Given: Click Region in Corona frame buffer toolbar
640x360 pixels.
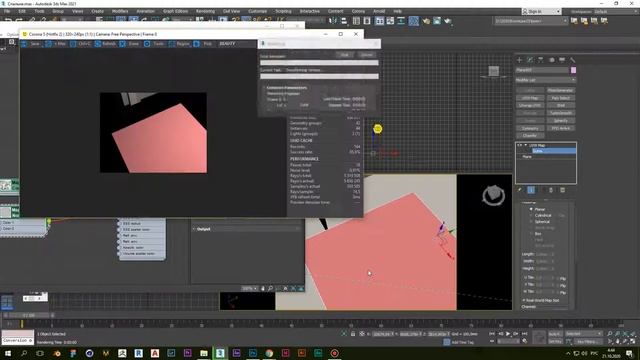Looking at the screenshot, I should pos(179,44).
